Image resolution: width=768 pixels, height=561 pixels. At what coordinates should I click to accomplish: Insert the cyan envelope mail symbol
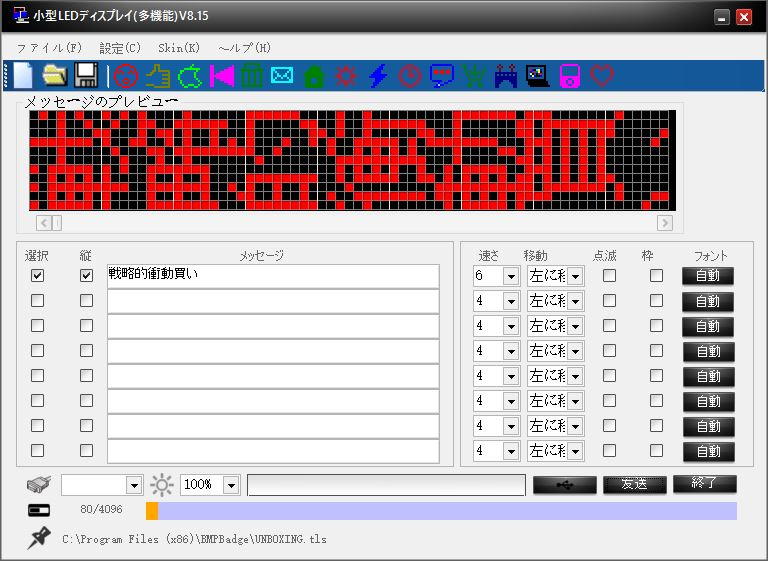(x=282, y=75)
